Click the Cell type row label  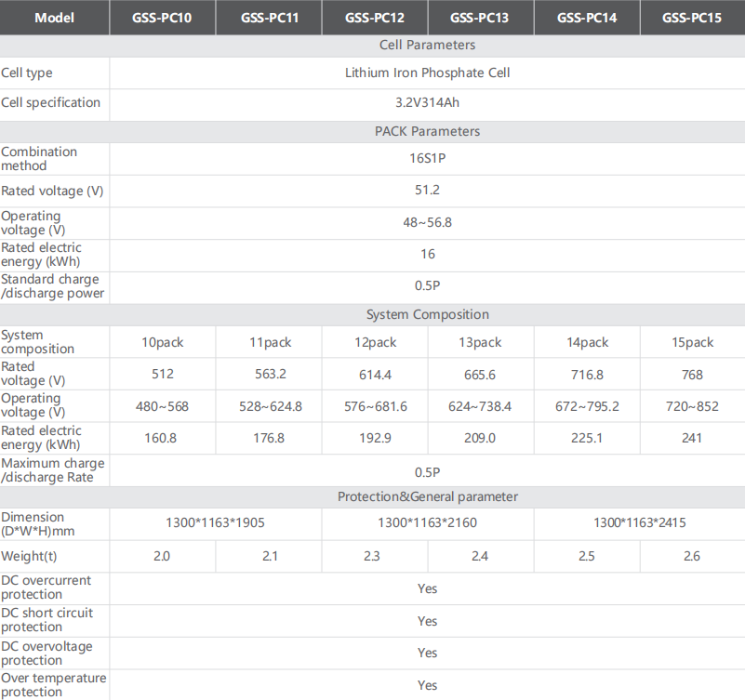tap(27, 73)
